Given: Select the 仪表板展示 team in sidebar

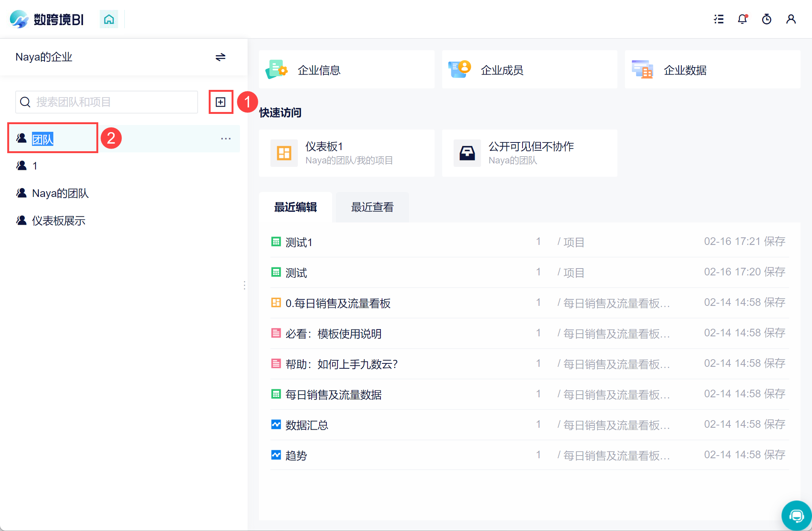Looking at the screenshot, I should (x=58, y=221).
